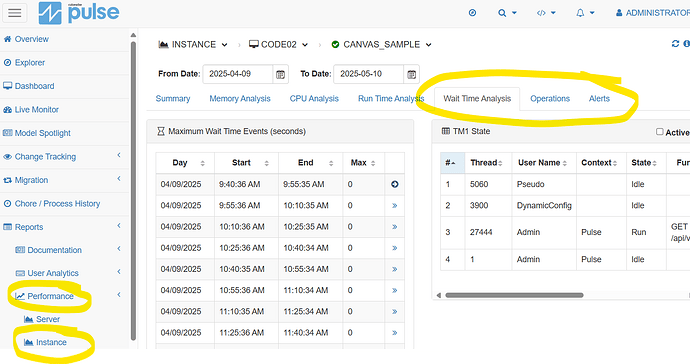Open the hamburger menu button
The image size is (690, 364).
pyautogui.click(x=15, y=13)
